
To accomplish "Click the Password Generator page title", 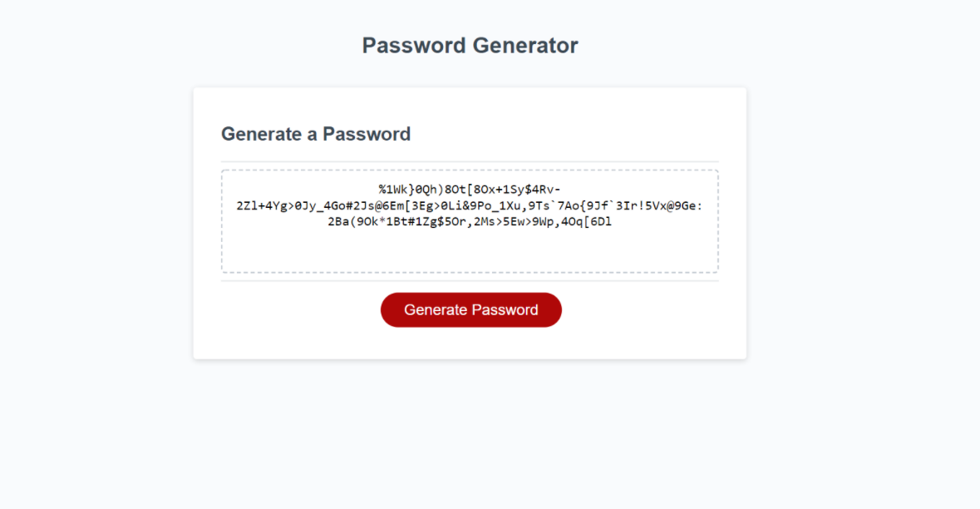I will click(470, 45).
